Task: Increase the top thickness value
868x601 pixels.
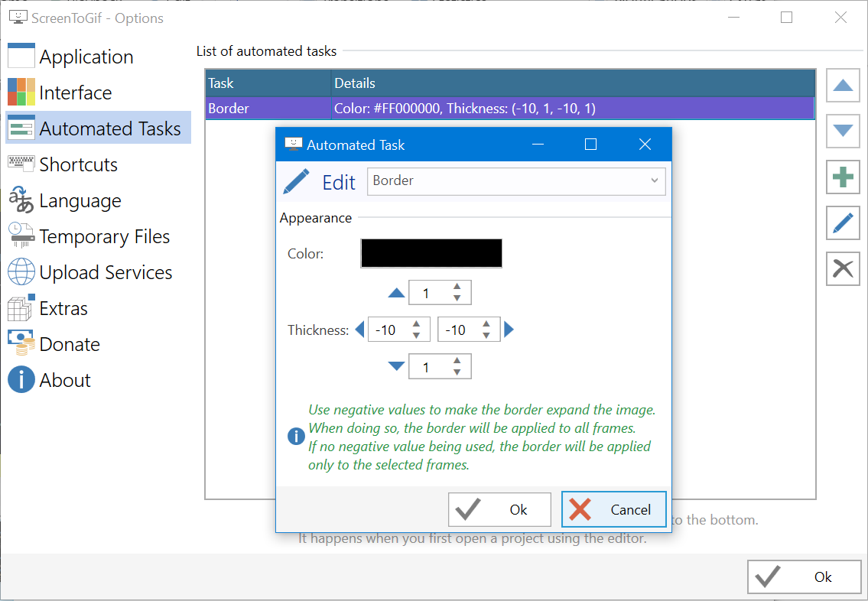Action: [x=457, y=287]
